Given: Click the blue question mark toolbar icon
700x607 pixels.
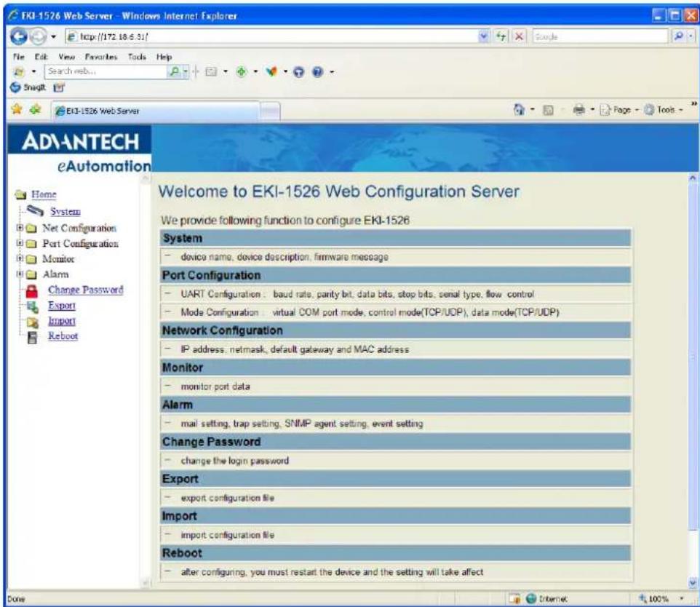Looking at the screenshot, I should [x=317, y=72].
